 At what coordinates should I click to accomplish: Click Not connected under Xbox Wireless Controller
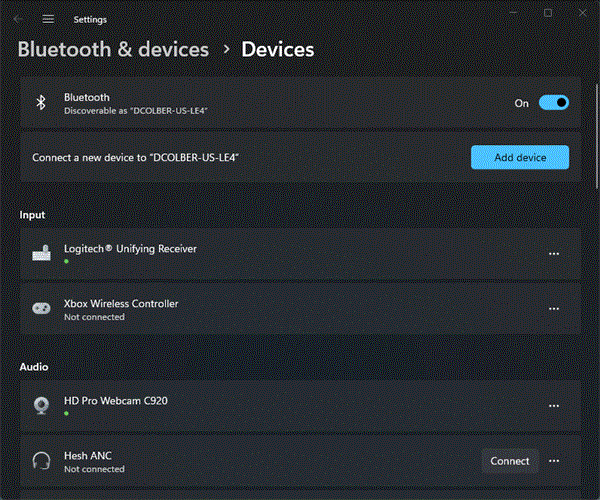[94, 317]
